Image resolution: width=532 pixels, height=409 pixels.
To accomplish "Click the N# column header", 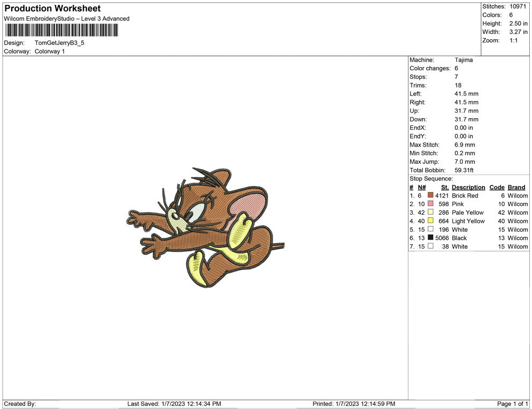I will tap(422, 187).
